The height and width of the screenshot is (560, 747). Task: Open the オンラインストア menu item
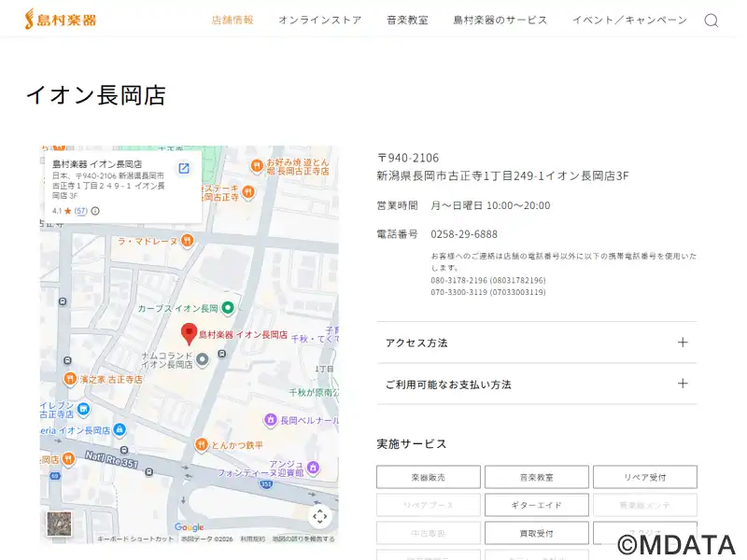coord(319,20)
